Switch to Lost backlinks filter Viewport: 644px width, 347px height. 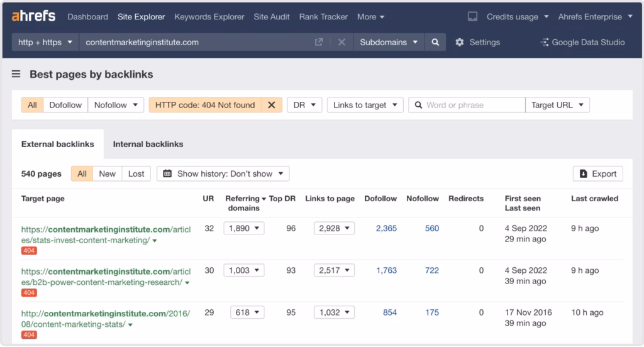pyautogui.click(x=136, y=173)
